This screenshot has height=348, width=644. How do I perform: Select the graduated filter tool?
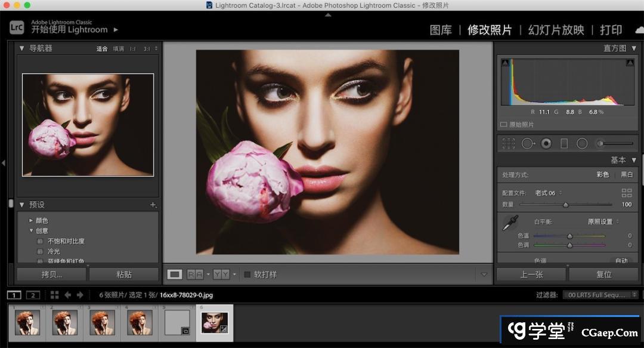[x=564, y=143]
